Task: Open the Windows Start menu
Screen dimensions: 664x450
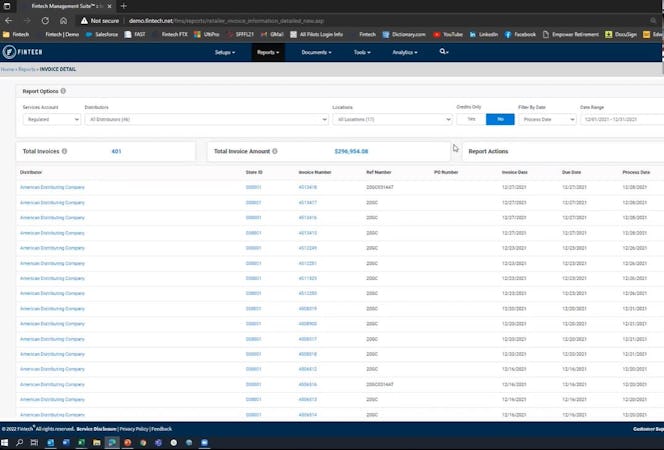Action: (x=5, y=442)
